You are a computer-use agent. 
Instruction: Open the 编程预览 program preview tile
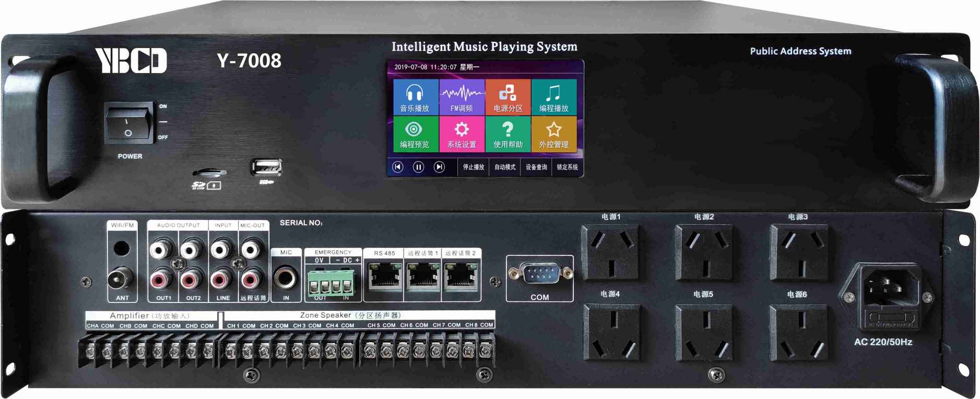coord(415,134)
